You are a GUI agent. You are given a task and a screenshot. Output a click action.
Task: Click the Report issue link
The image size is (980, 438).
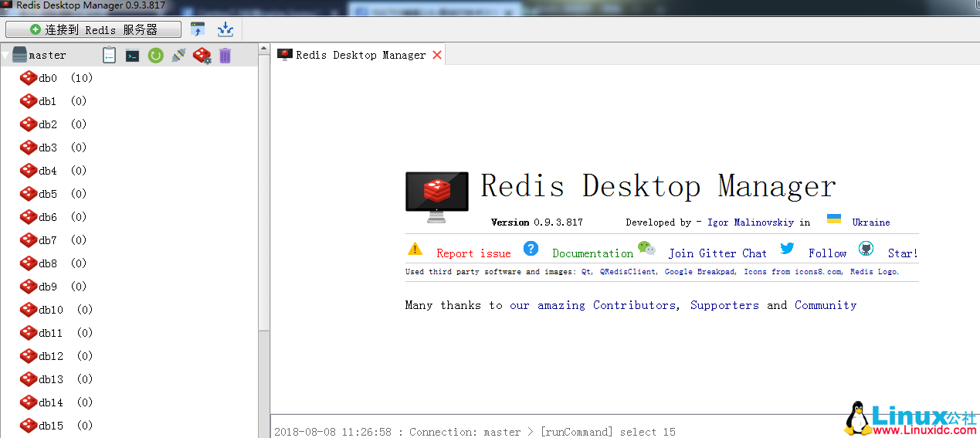473,253
